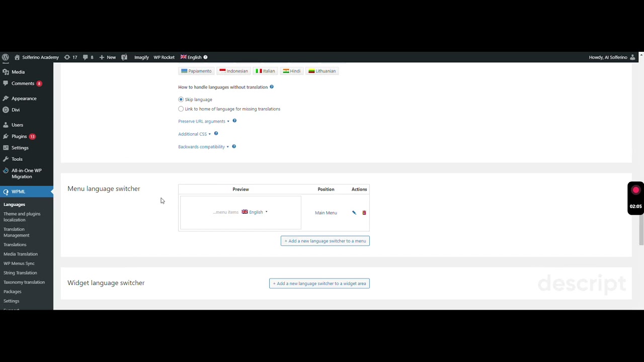Expand Backwards compatibility section

(203, 147)
